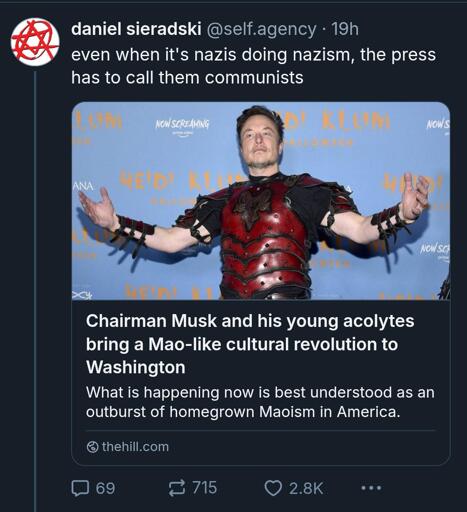The height and width of the screenshot is (512, 467).
Task: Click the word Washington in headline
Action: click(136, 367)
